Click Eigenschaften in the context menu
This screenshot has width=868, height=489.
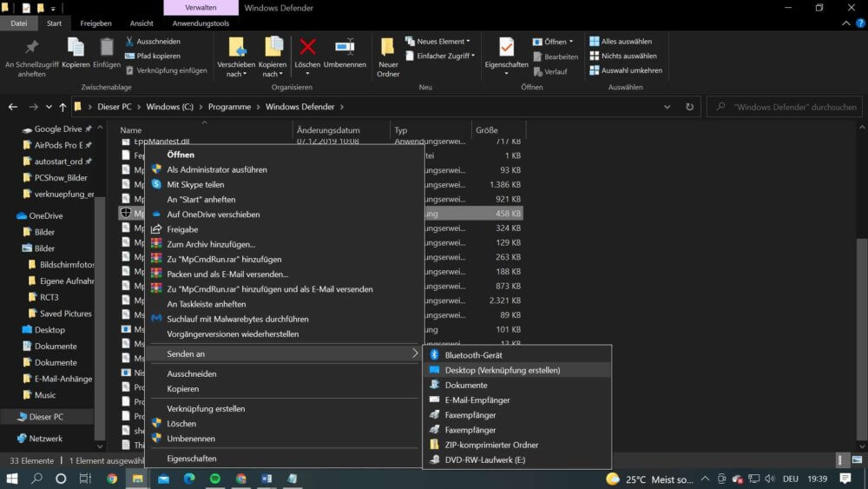tap(284, 459)
